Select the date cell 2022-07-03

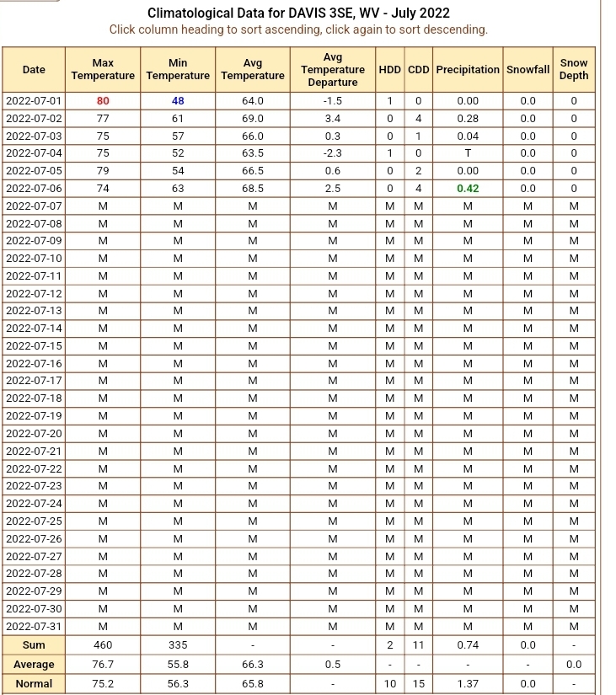[x=34, y=136]
